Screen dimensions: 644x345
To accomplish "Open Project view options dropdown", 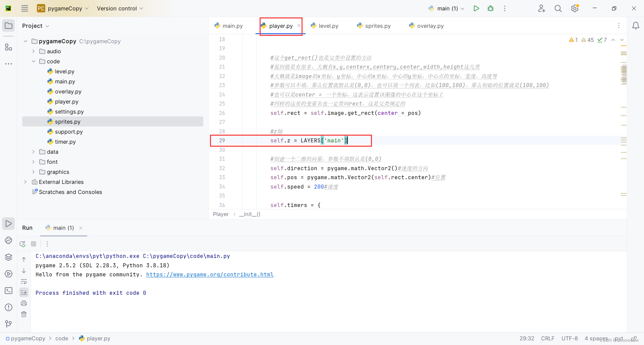I will 36,26.
